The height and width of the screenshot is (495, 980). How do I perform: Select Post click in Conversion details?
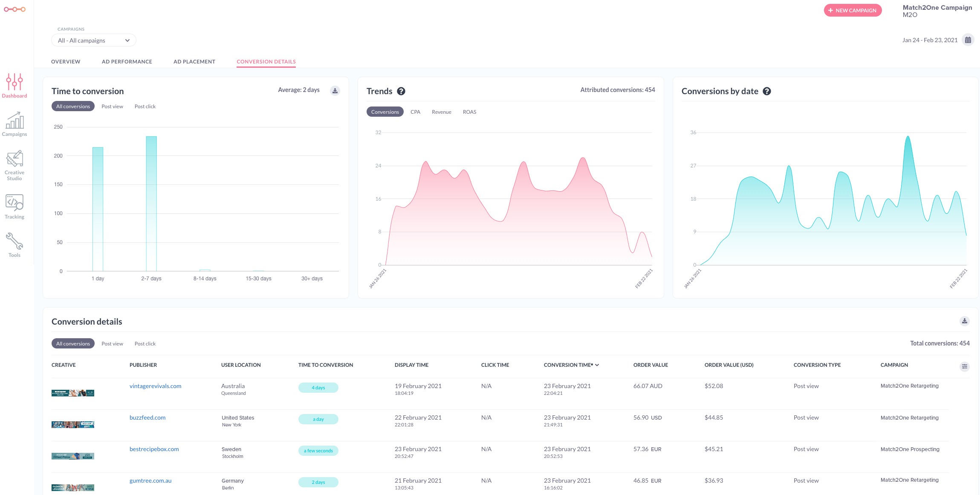click(145, 344)
